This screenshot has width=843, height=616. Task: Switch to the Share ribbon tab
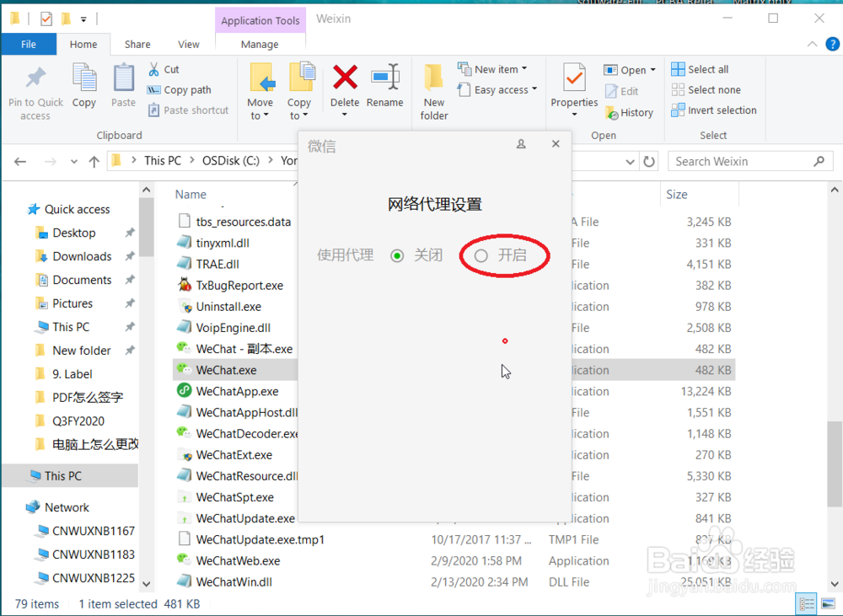(x=137, y=44)
